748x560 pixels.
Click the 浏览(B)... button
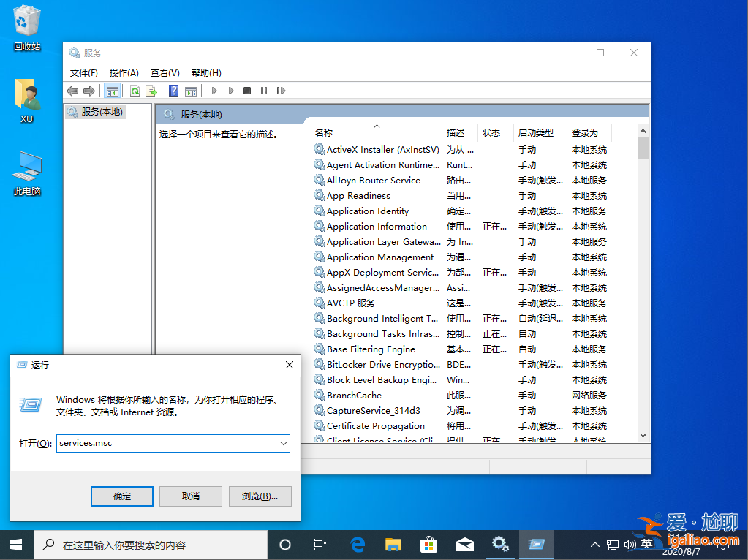point(260,496)
